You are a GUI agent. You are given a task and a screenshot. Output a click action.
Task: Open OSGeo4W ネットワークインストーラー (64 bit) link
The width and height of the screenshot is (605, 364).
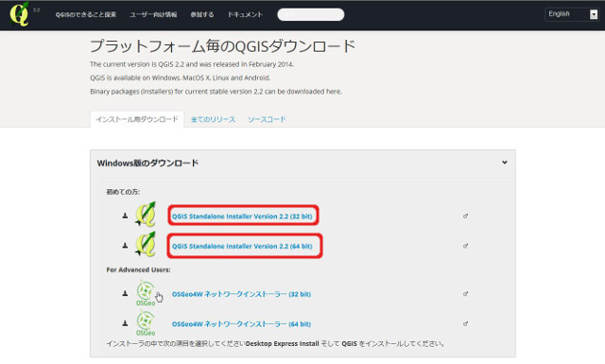241,324
